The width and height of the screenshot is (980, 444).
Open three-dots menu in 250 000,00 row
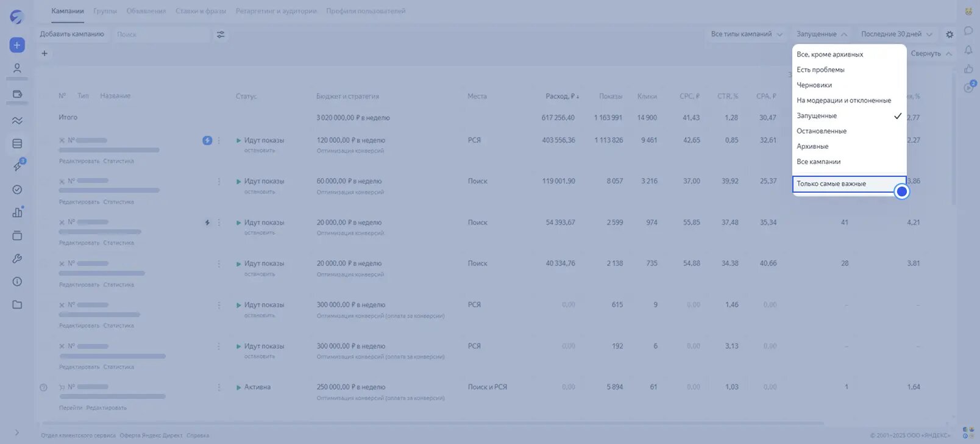(x=219, y=387)
